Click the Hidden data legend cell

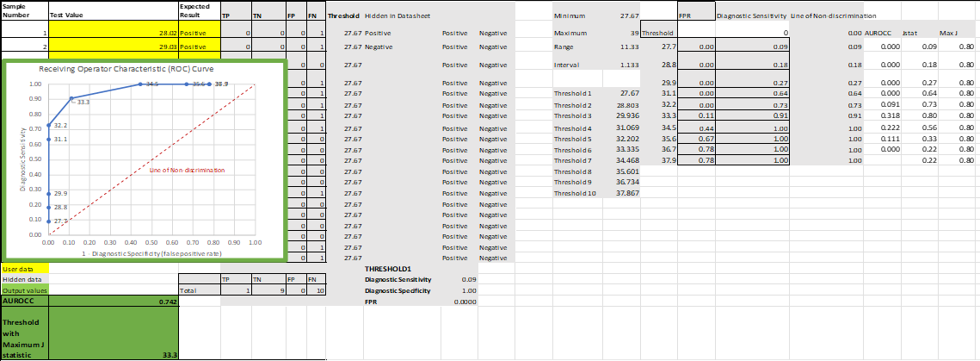24,280
